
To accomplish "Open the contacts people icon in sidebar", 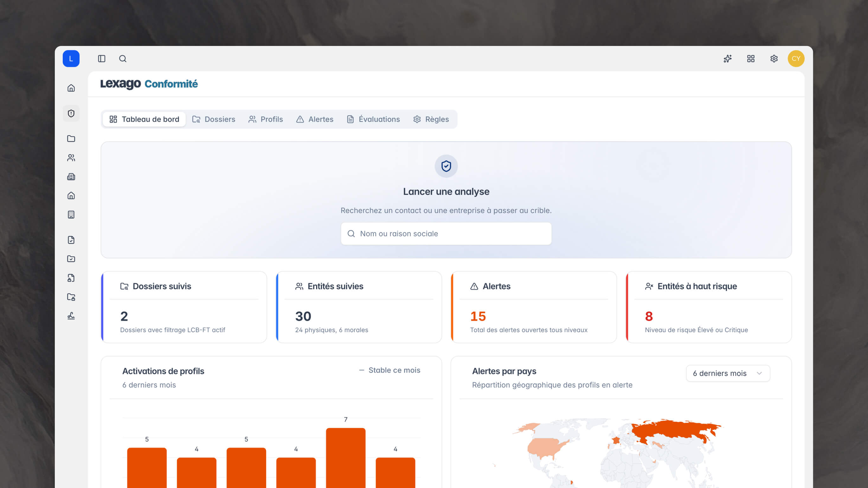I will pyautogui.click(x=71, y=158).
